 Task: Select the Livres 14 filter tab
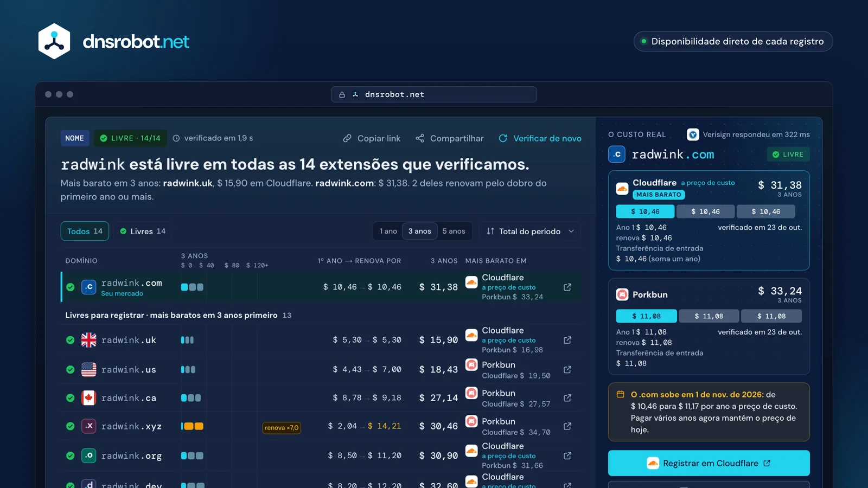tap(143, 231)
